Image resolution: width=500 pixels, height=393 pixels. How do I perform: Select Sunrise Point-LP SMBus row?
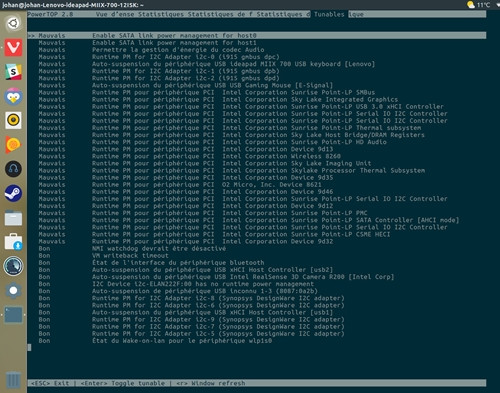[257, 92]
